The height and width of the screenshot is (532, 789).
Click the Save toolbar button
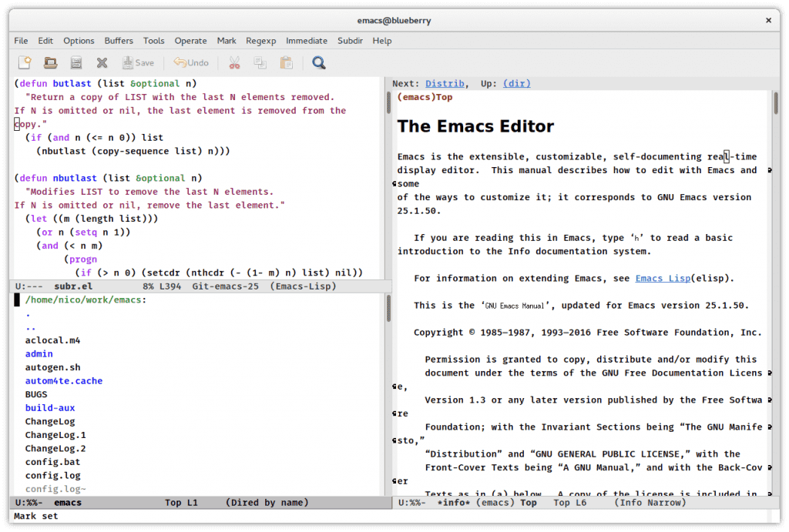[x=137, y=62]
